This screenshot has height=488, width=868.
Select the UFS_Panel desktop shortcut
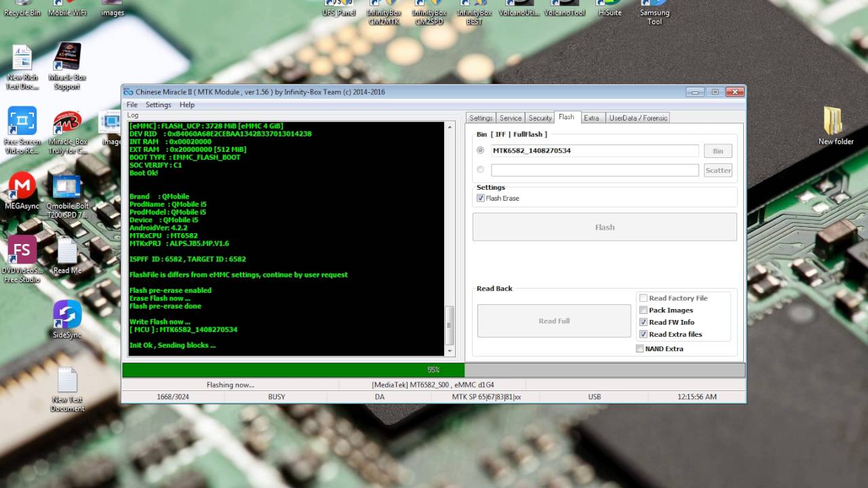tap(338, 8)
